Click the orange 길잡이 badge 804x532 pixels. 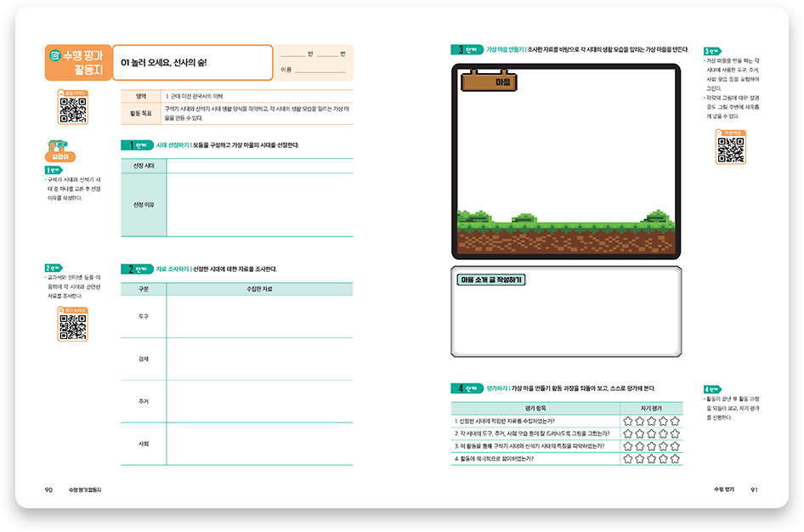(60, 156)
